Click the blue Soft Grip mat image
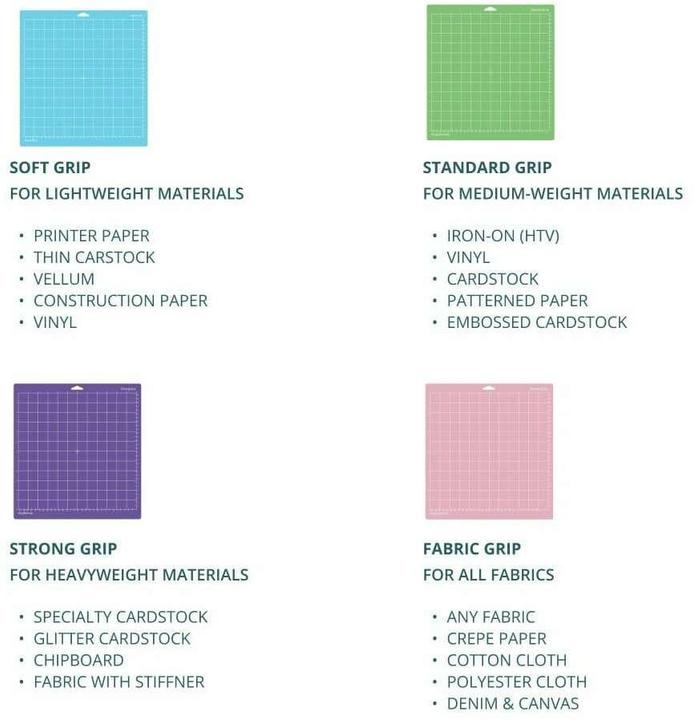 [83, 78]
